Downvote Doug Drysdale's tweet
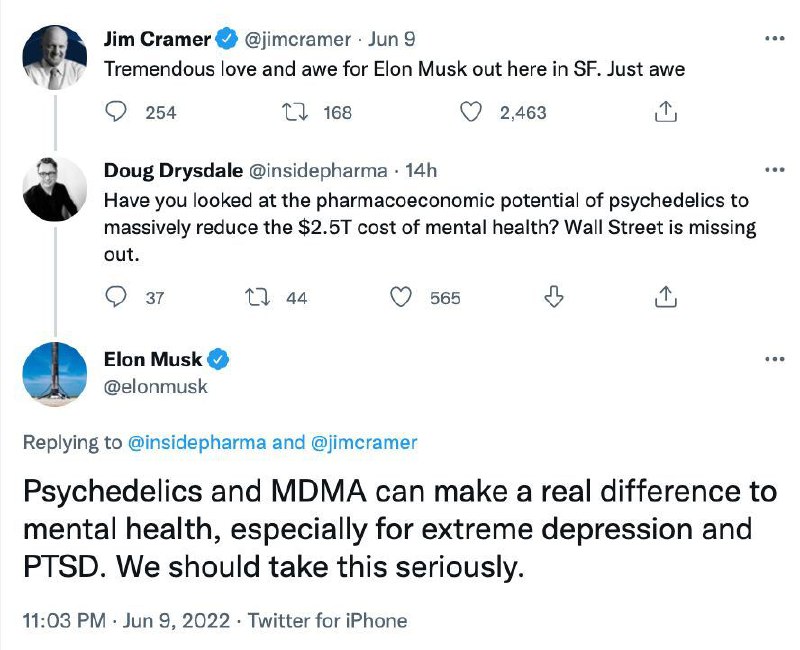This screenshot has height=650, width=800. [554, 296]
